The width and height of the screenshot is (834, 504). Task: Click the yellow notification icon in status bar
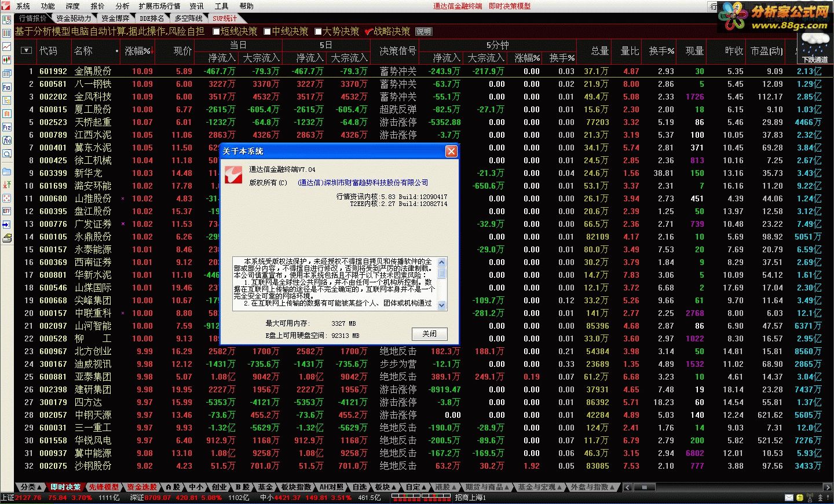tap(801, 498)
